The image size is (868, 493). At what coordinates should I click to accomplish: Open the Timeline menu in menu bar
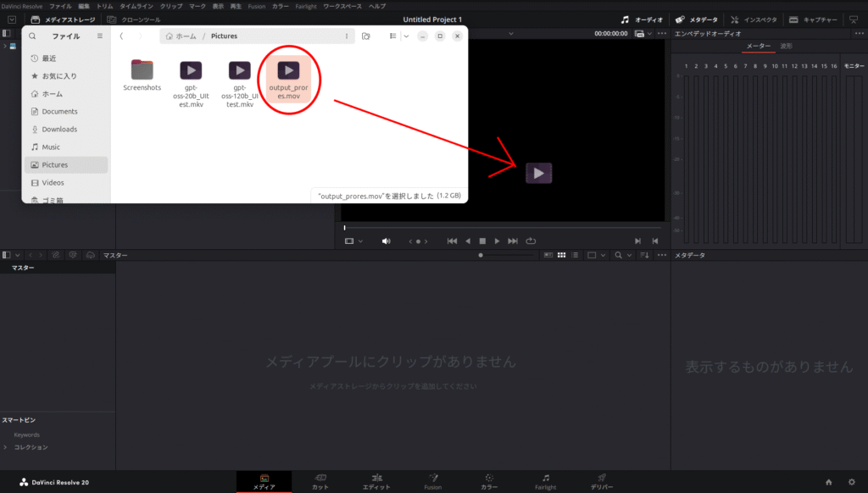pos(136,6)
